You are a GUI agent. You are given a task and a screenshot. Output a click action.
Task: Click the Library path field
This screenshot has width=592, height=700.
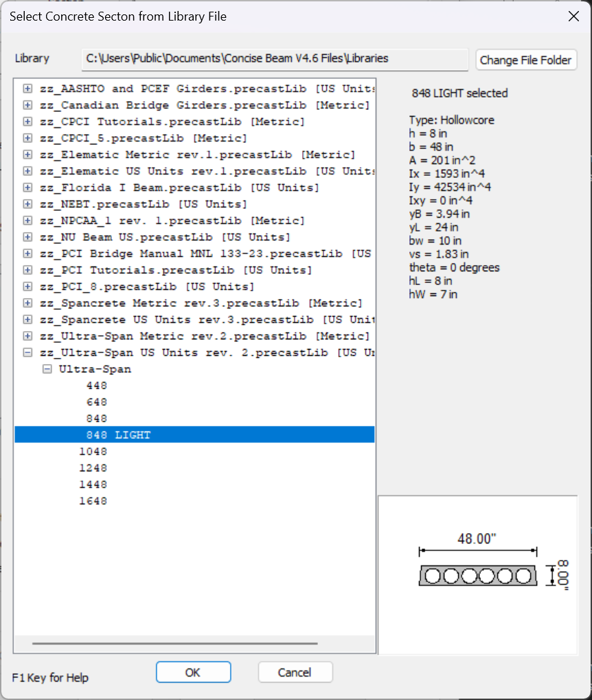click(x=275, y=59)
